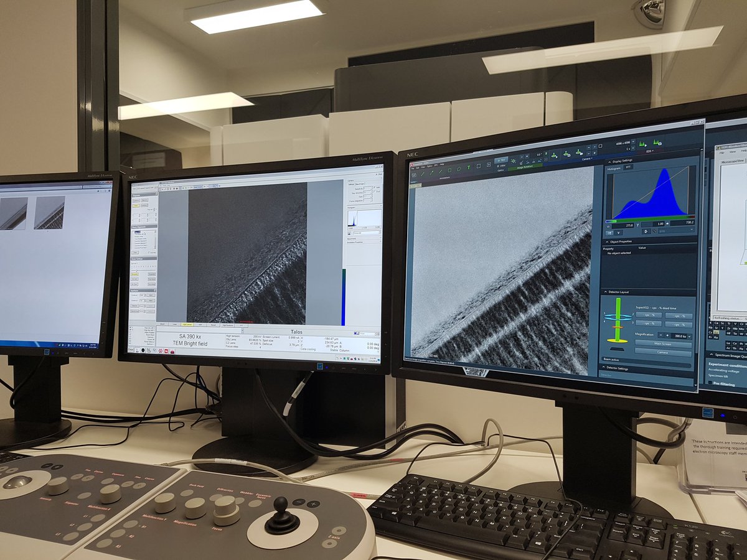The height and width of the screenshot is (560, 747).
Task: Click the 730.2 histogram maximum field
Action: (683, 223)
